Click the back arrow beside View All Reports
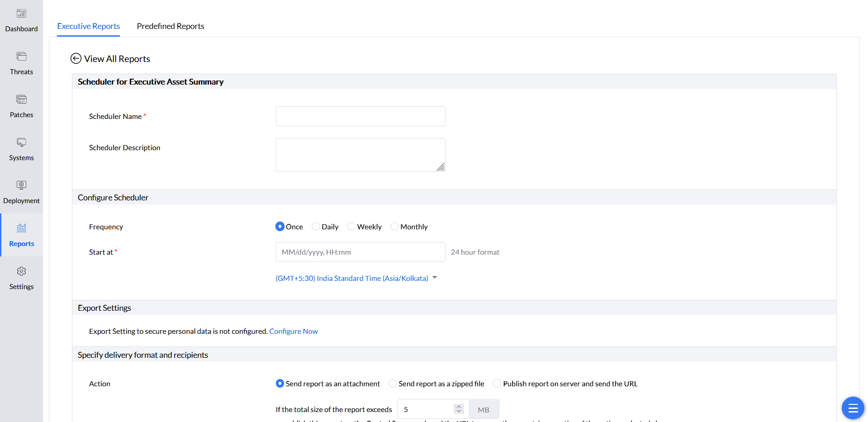This screenshot has height=422, width=868. coord(76,58)
